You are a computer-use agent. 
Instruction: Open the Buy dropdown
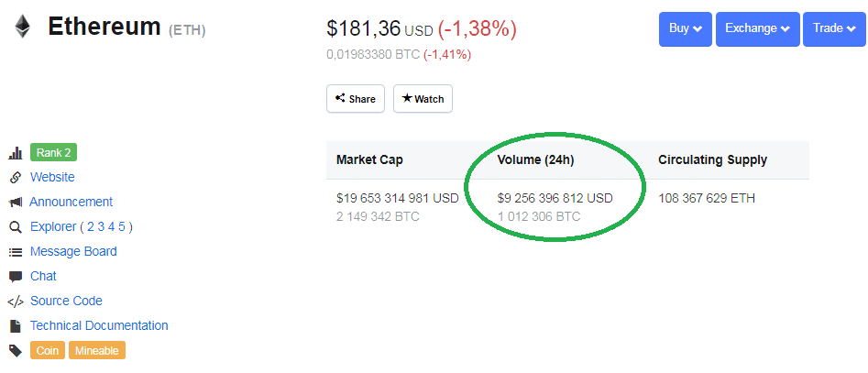[x=686, y=28]
